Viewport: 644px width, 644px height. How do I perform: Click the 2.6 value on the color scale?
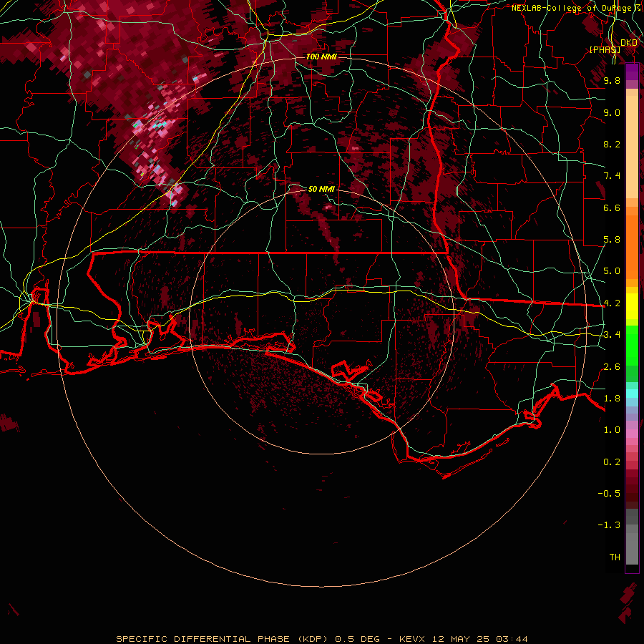612,367
